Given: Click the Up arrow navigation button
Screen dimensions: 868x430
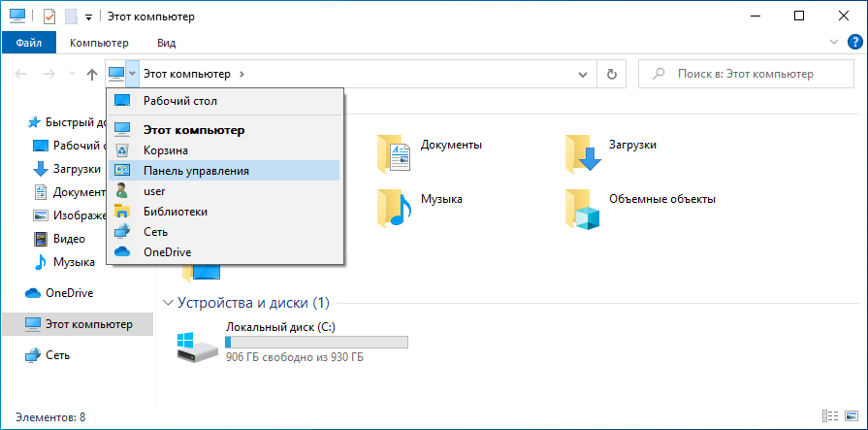Looking at the screenshot, I should (92, 74).
